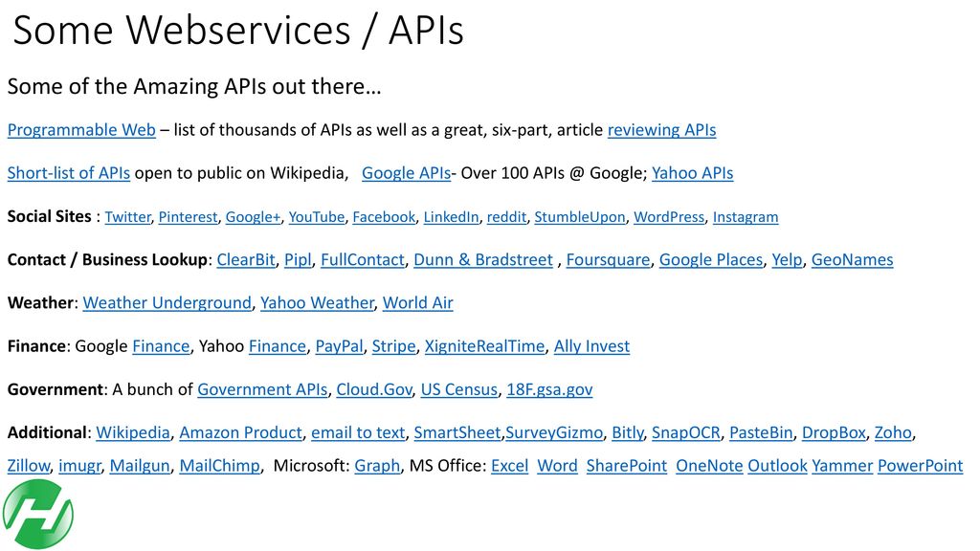
Task: Open the Yelp link
Action: pos(787,260)
